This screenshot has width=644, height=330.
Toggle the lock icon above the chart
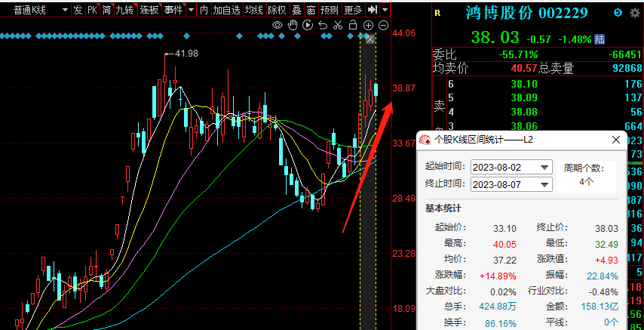coord(354,25)
